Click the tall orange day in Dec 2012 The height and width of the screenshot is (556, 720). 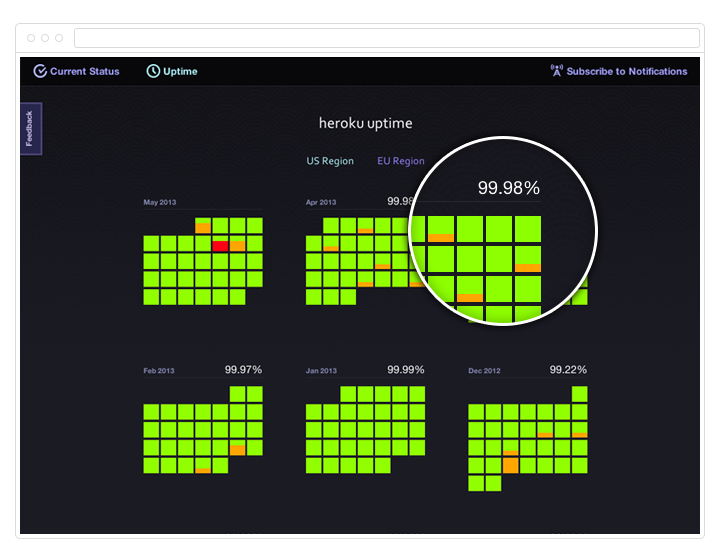click(510, 463)
